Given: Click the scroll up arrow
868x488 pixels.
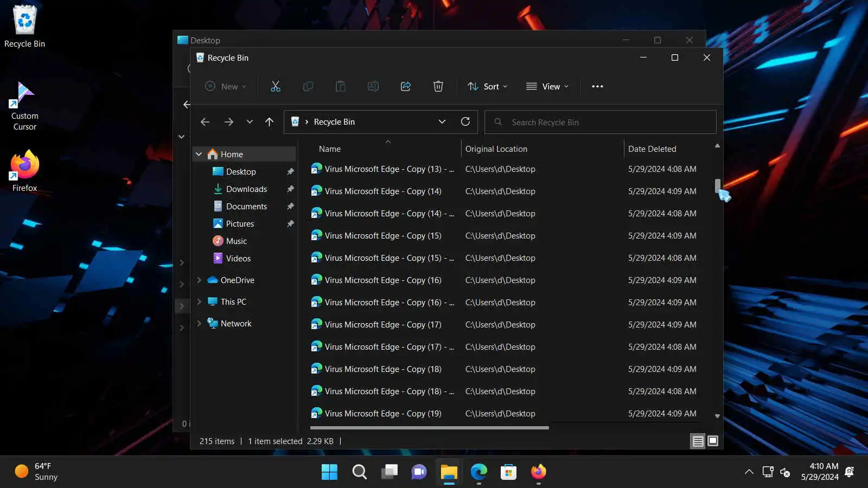Looking at the screenshot, I should tap(717, 145).
